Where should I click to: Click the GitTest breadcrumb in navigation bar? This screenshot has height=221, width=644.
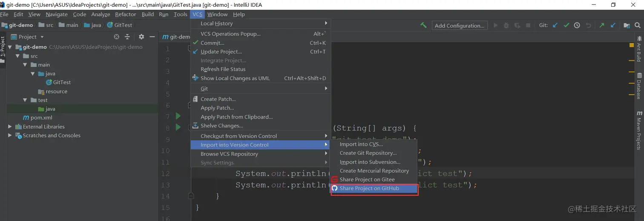pos(120,25)
